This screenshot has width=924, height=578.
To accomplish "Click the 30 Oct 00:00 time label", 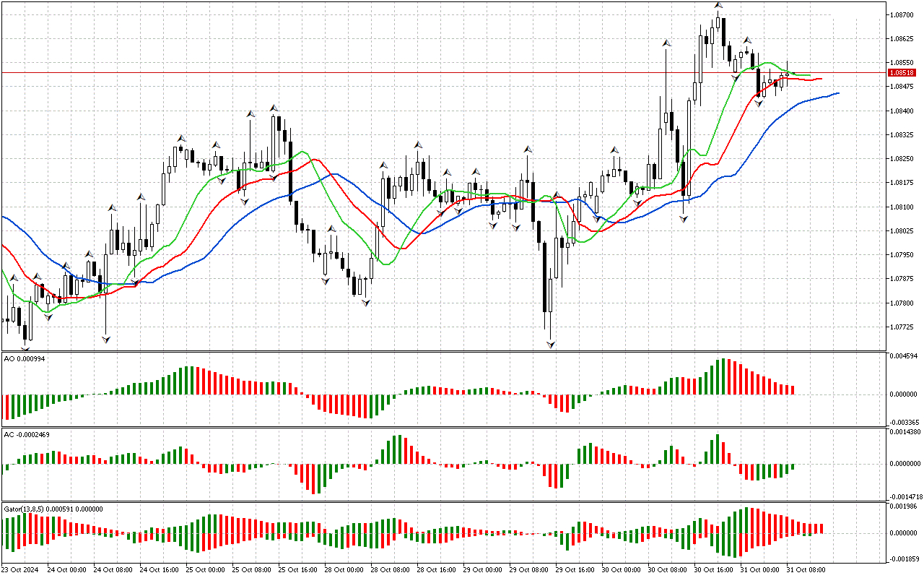I will click(621, 570).
